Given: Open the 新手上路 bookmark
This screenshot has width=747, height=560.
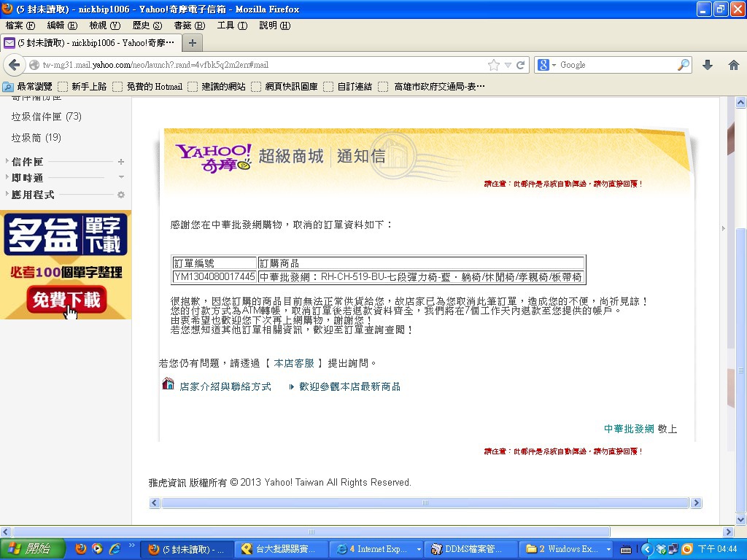Looking at the screenshot, I should [x=83, y=87].
